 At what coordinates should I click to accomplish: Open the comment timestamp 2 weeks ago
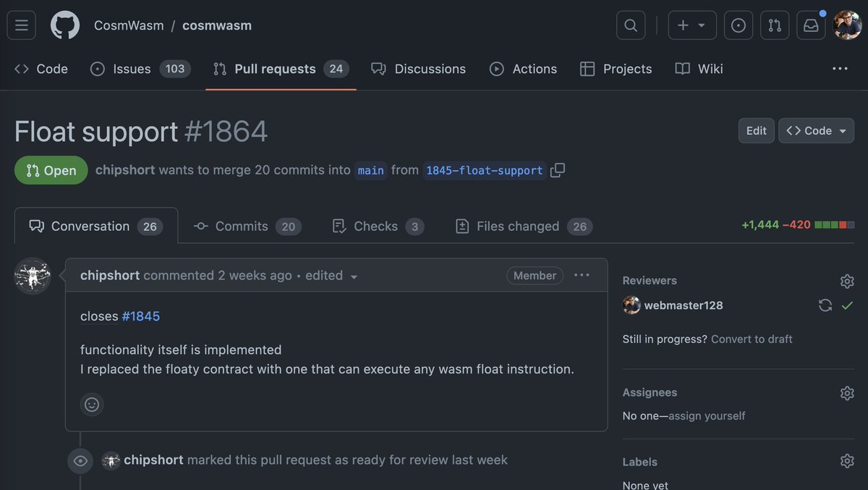coord(255,276)
